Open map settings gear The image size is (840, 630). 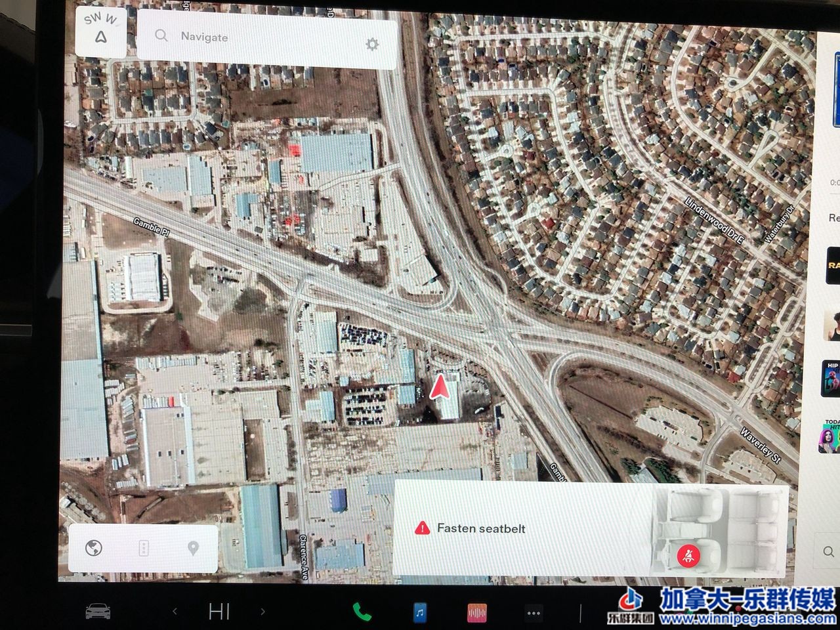(x=372, y=45)
